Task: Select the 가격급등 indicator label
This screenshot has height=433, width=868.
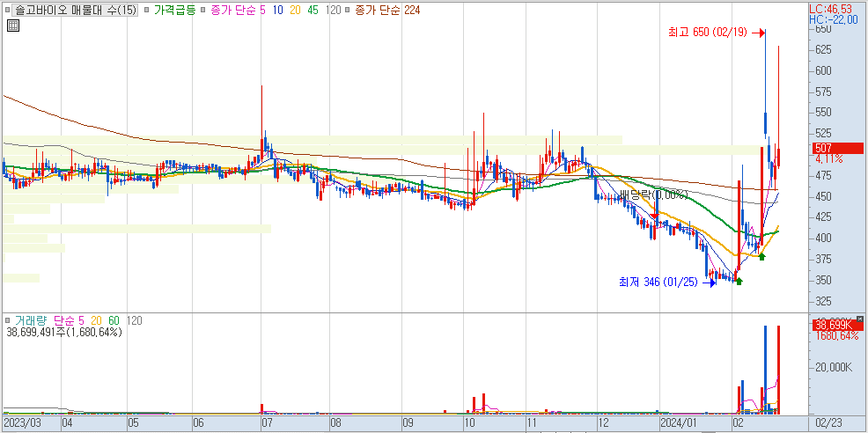Action: click(x=175, y=10)
